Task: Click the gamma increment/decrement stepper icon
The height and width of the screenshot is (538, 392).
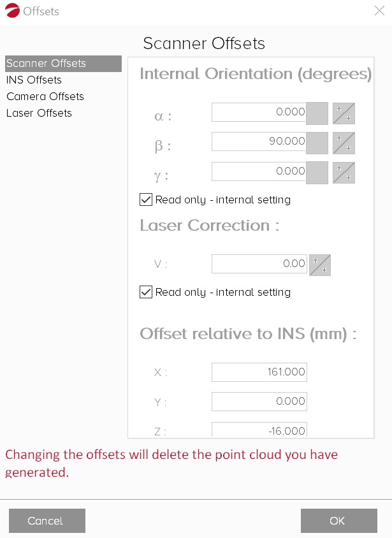Action: 344,172
